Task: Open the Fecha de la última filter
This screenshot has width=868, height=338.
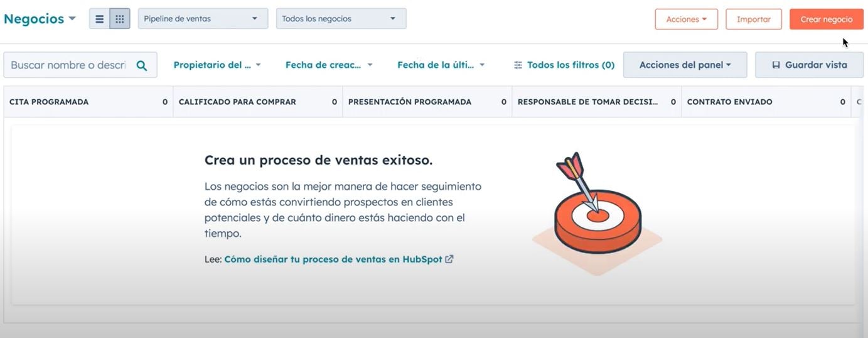Action: pyautogui.click(x=441, y=65)
